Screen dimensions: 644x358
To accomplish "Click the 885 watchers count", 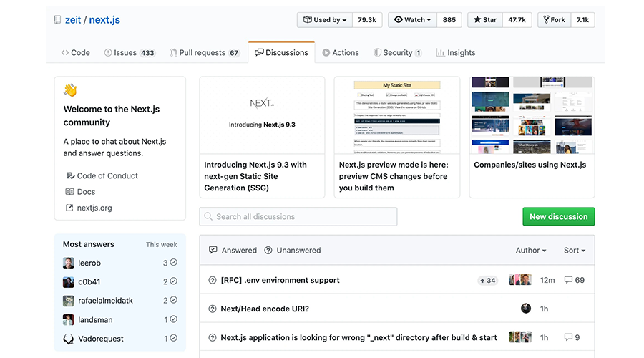I will click(449, 20).
